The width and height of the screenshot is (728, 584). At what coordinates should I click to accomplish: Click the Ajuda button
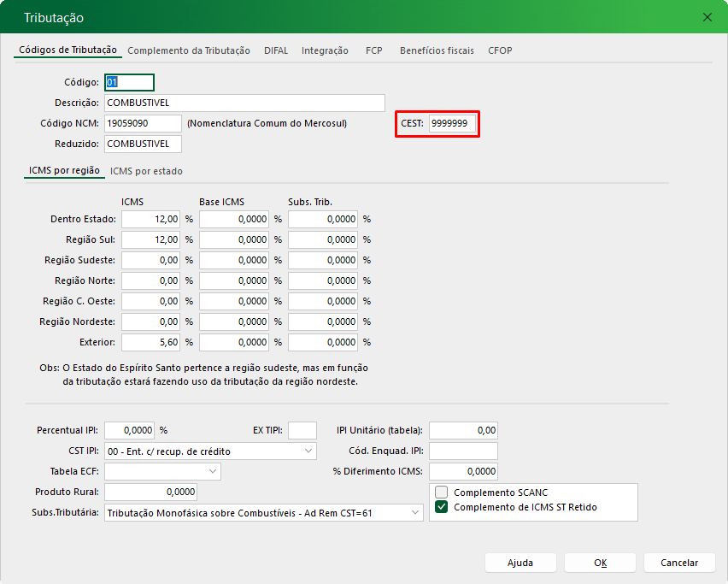coord(520,563)
